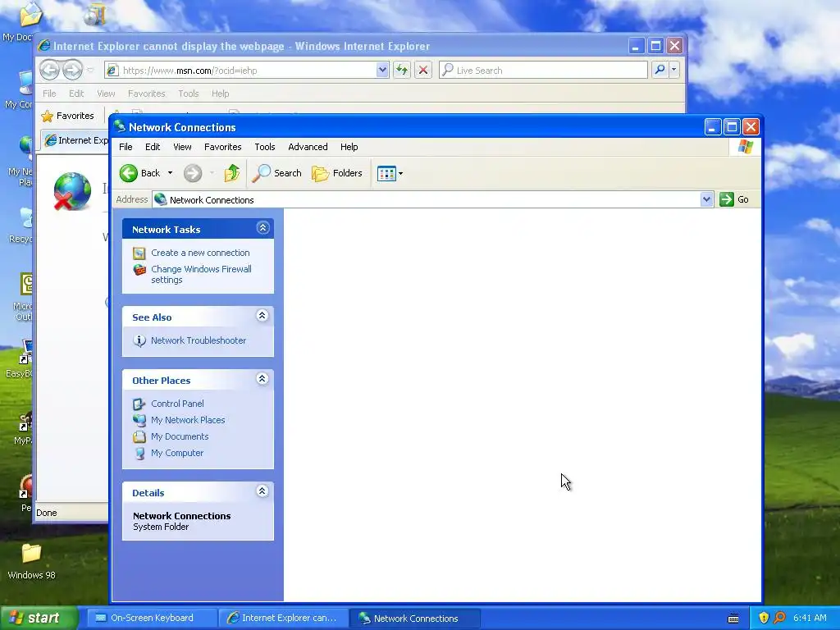Open the Advanced menu
The height and width of the screenshot is (630, 840).
(x=308, y=147)
